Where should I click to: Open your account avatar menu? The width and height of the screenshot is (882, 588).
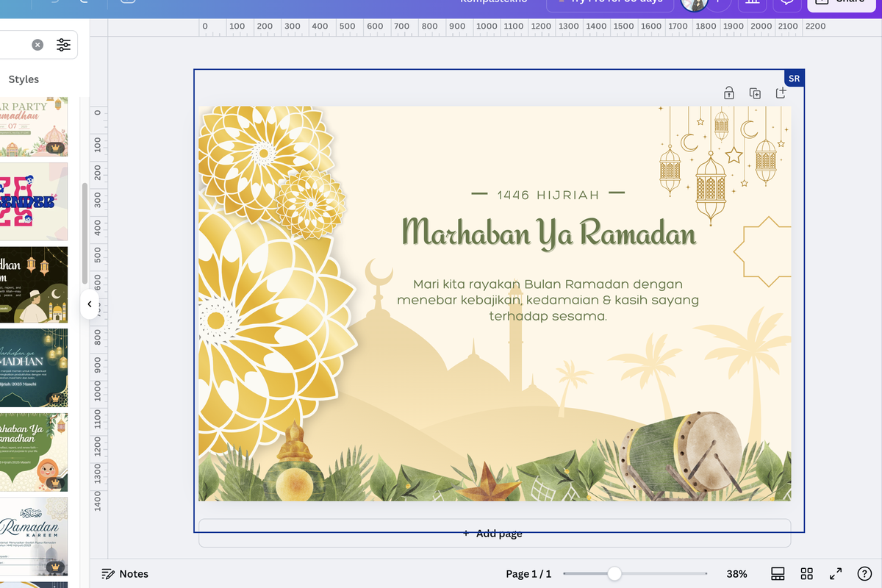coord(695,5)
